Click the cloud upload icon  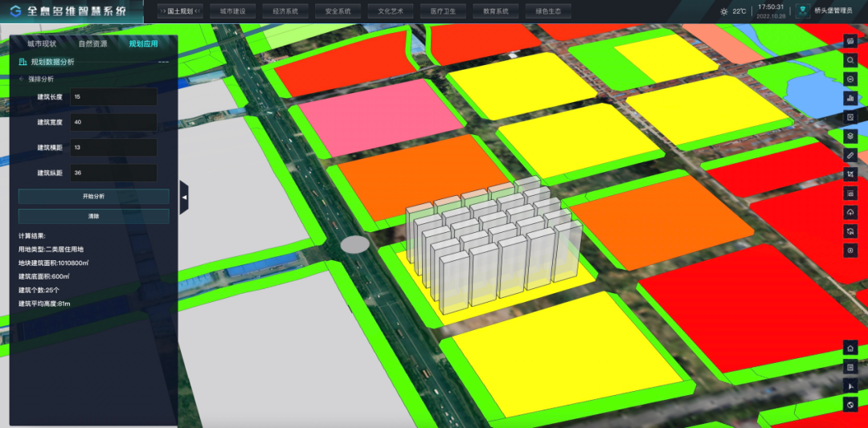coord(850,212)
